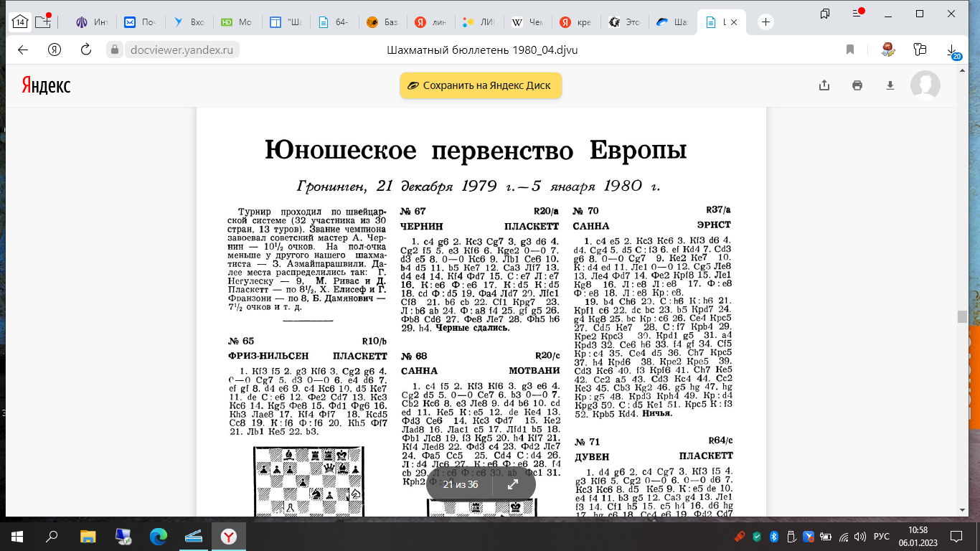Screen dimensions: 980x551
Task: Open the tab counter showing 14
Action: coord(19,22)
